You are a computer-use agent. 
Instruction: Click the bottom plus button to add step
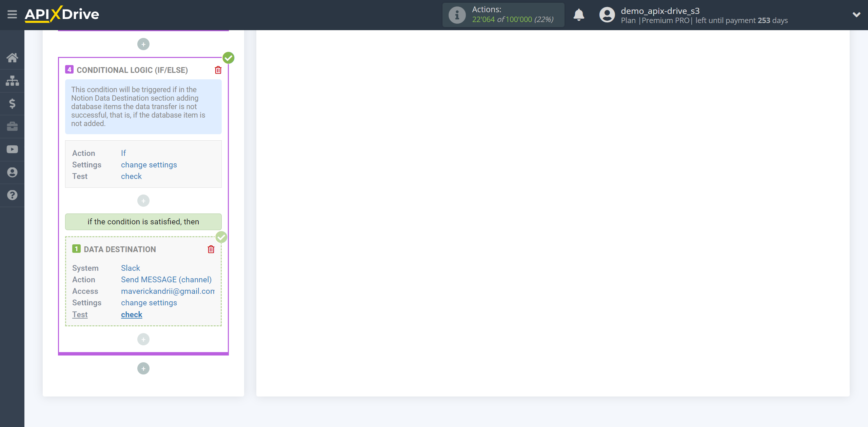pos(143,368)
